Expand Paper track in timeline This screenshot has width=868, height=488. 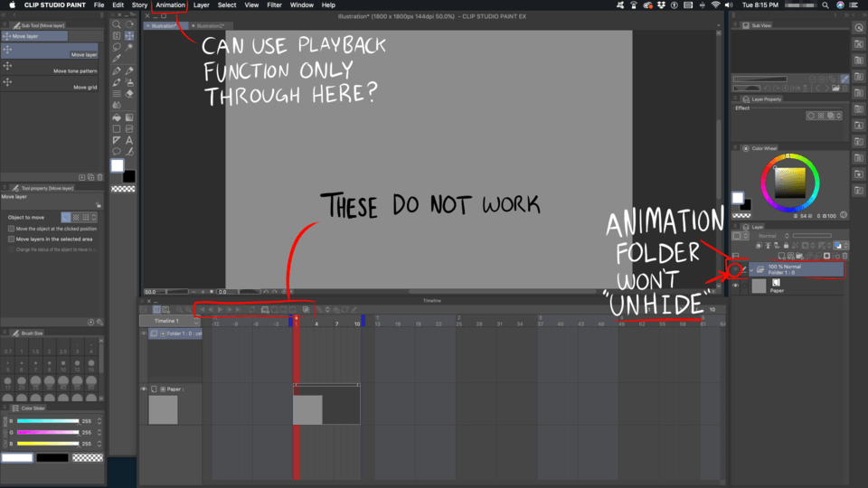pyautogui.click(x=163, y=389)
